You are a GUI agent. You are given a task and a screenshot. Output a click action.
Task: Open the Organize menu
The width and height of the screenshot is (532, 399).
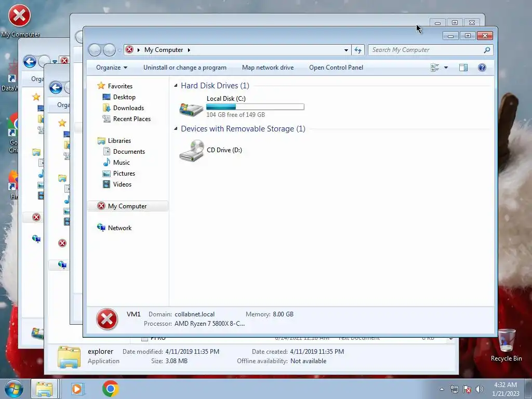[112, 68]
